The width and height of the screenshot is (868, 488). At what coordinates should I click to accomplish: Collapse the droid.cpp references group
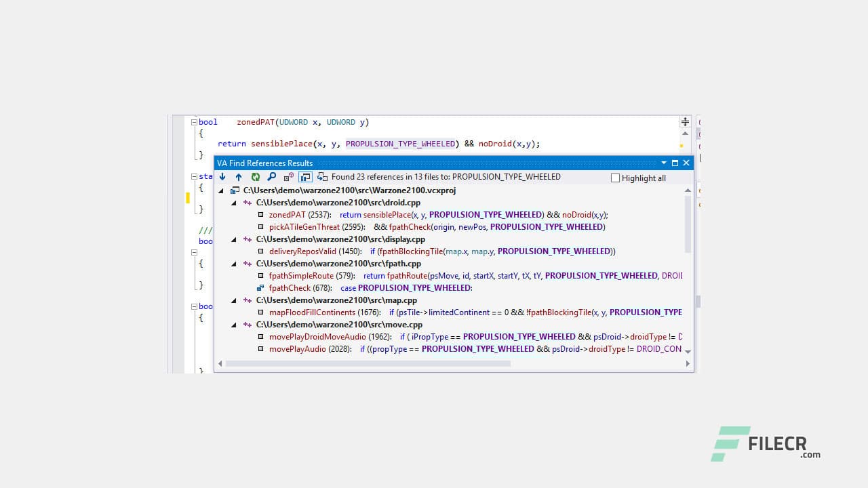tap(233, 202)
